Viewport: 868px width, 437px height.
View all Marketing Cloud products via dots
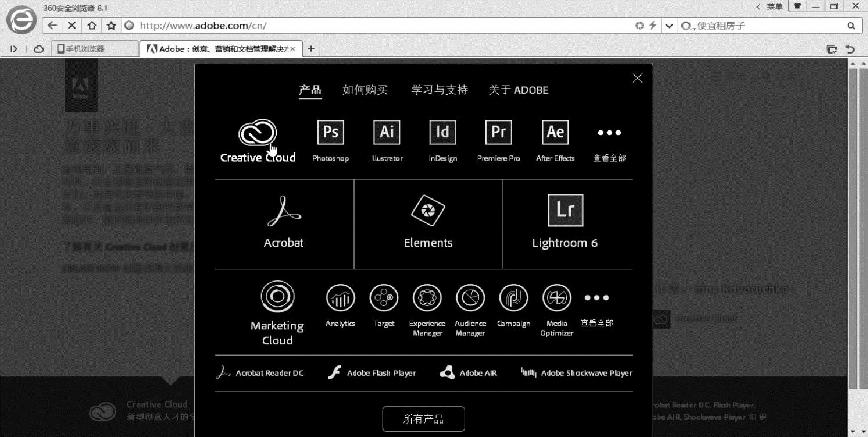pyautogui.click(x=596, y=298)
